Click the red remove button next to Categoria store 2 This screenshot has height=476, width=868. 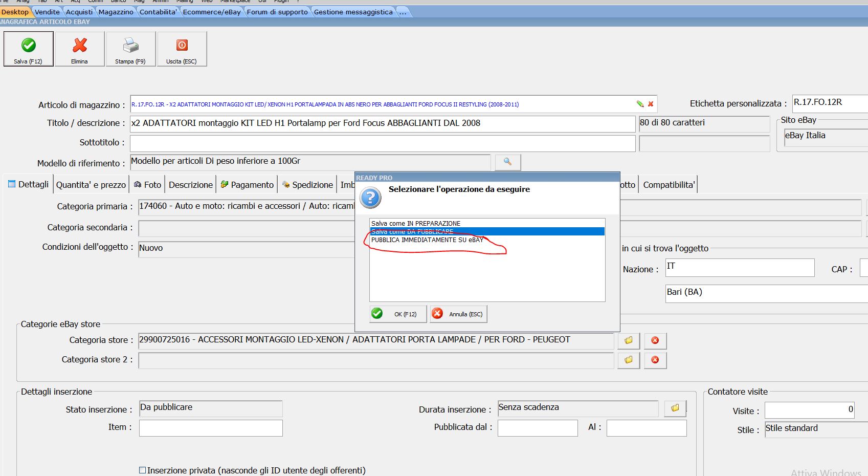pyautogui.click(x=655, y=360)
